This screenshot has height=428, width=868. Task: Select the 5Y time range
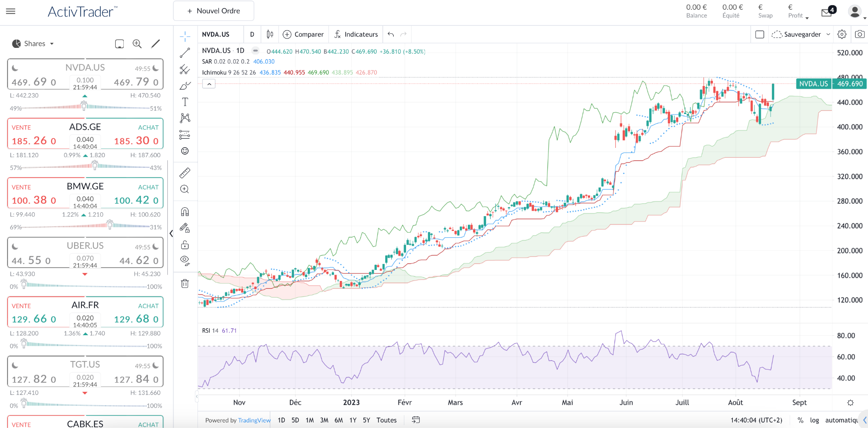pos(366,420)
